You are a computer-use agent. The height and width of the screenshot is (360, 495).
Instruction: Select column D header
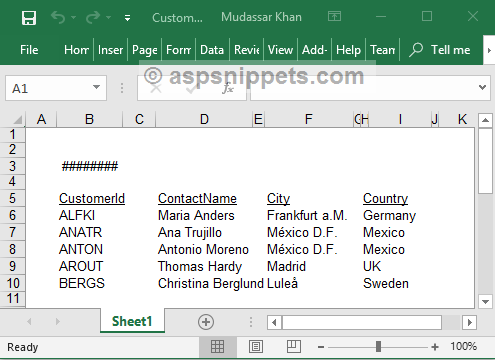point(204,119)
